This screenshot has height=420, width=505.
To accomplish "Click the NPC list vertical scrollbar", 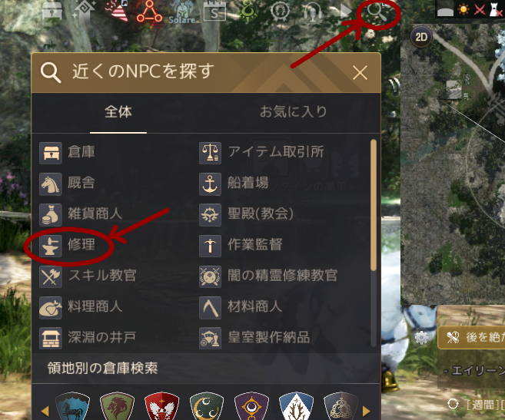I will tap(374, 205).
